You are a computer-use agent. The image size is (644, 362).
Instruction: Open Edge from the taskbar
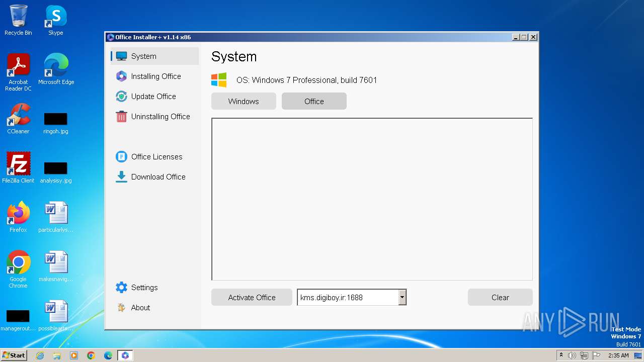108,355
